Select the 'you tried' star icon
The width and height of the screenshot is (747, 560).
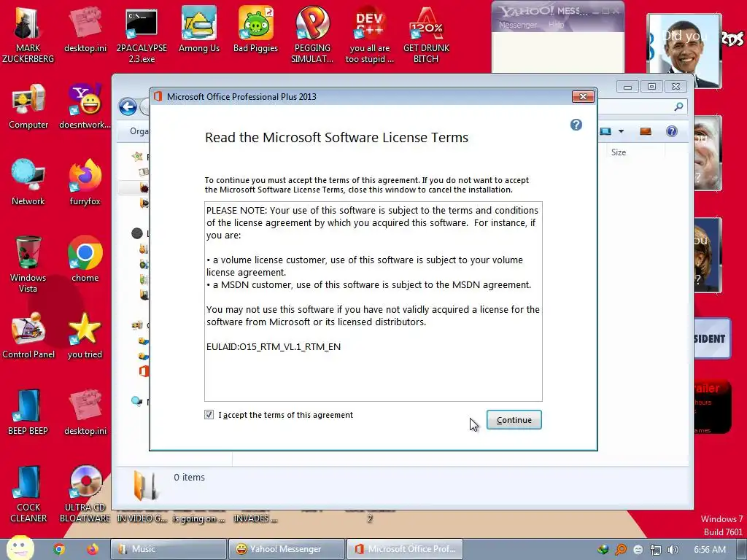click(85, 335)
